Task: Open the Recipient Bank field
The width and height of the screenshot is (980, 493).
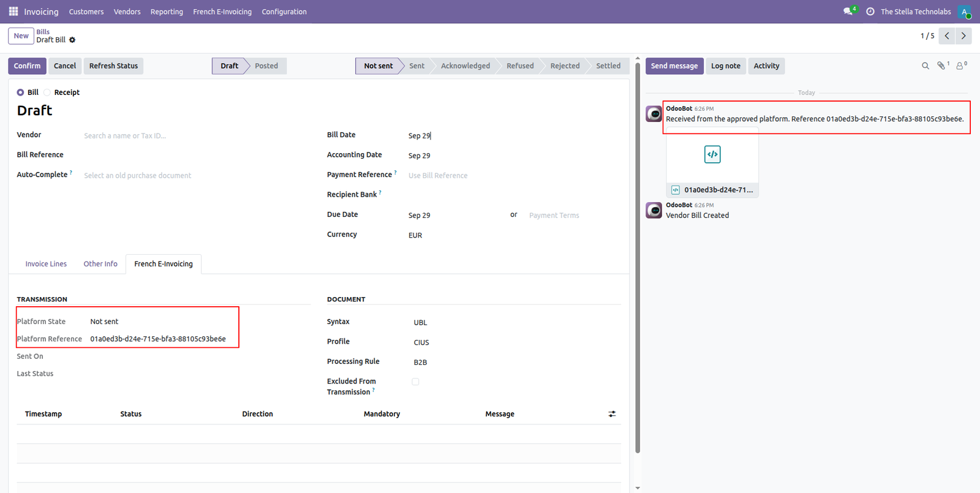Action: tap(514, 195)
